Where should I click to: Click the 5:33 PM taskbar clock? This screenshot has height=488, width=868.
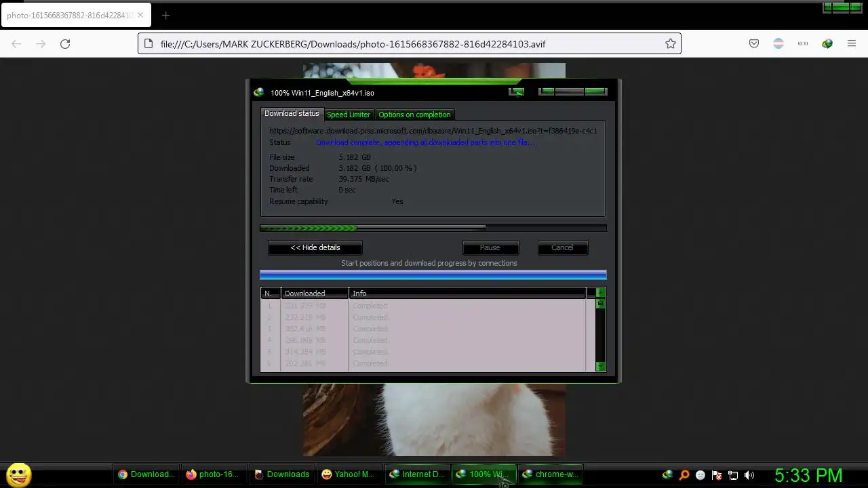(x=808, y=475)
